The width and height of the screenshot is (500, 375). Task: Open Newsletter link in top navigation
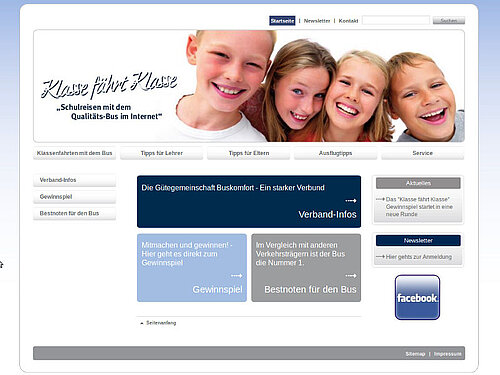click(317, 21)
